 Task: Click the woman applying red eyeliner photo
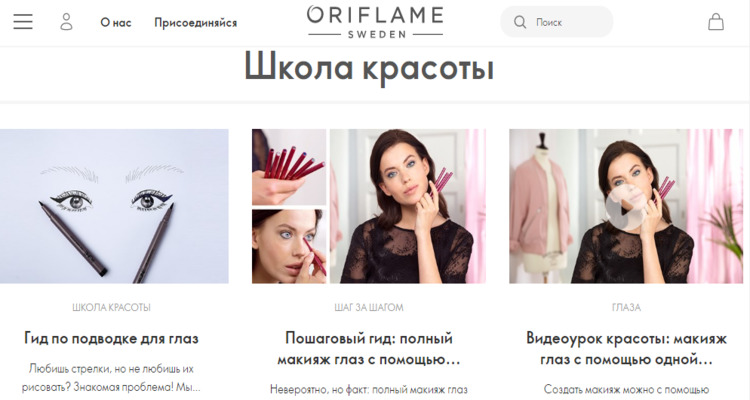pyautogui.click(x=289, y=246)
